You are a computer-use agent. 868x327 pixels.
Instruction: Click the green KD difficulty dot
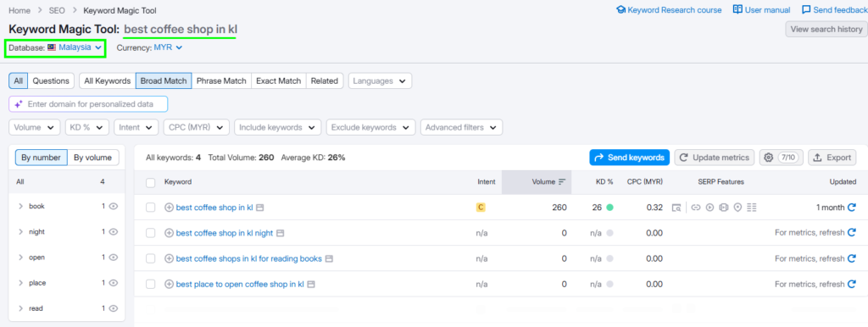point(609,208)
